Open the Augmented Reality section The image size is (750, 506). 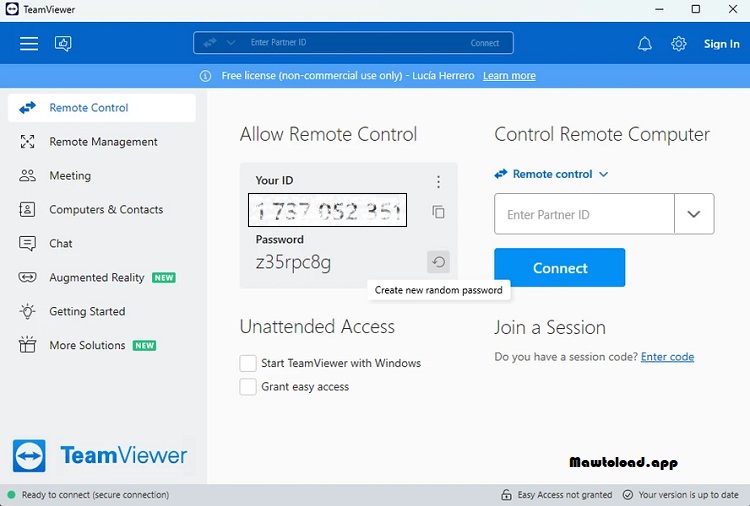[97, 277]
